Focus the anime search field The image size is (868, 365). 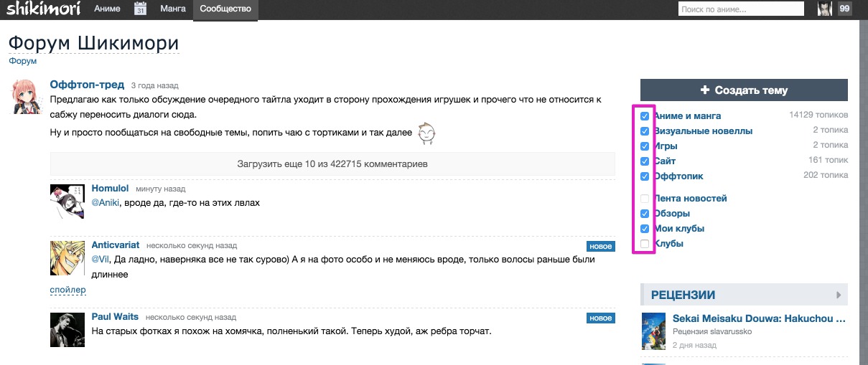(740, 9)
